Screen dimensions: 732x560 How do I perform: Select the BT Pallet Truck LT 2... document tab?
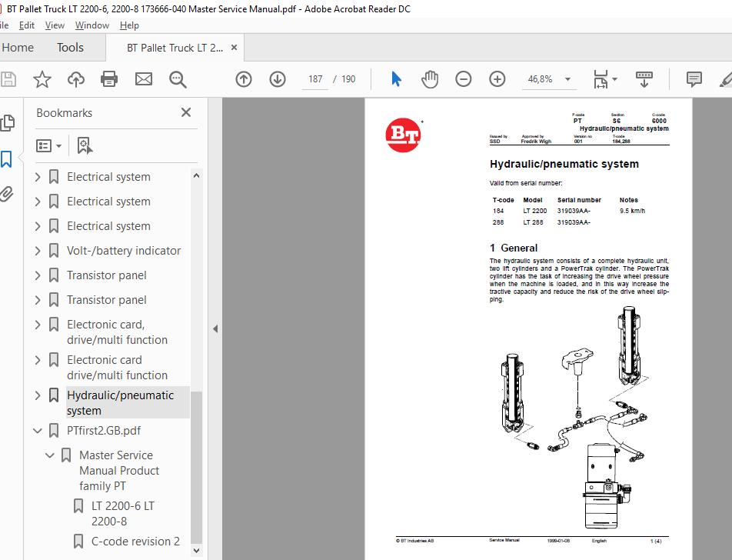(x=175, y=48)
